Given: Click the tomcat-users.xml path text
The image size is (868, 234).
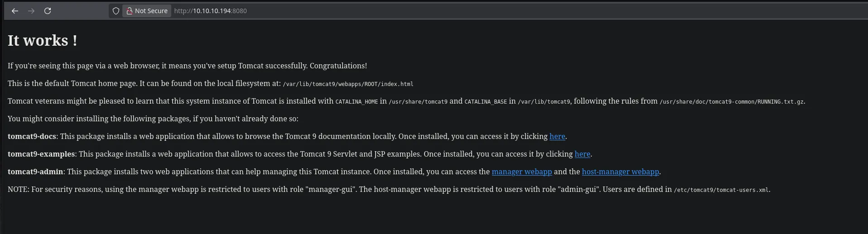Looking at the screenshot, I should [721, 190].
